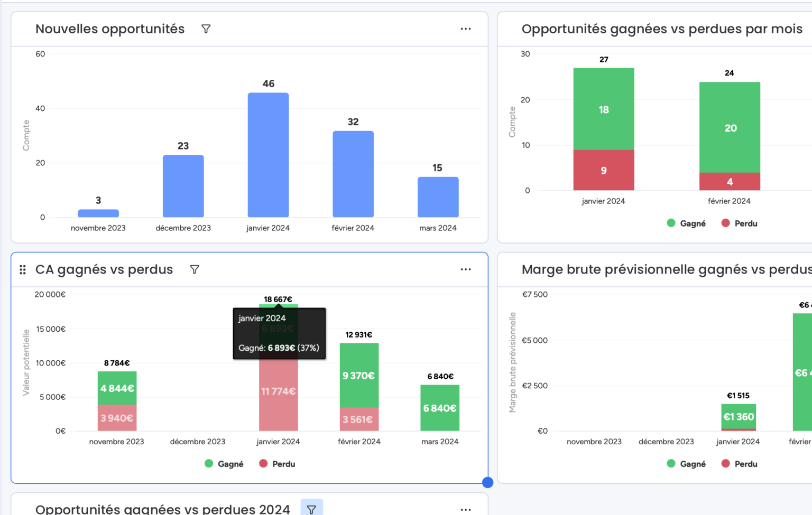The image size is (812, 515).
Task: Open three-dot menu of CA gagnés vs perdus
Action: 465,269
